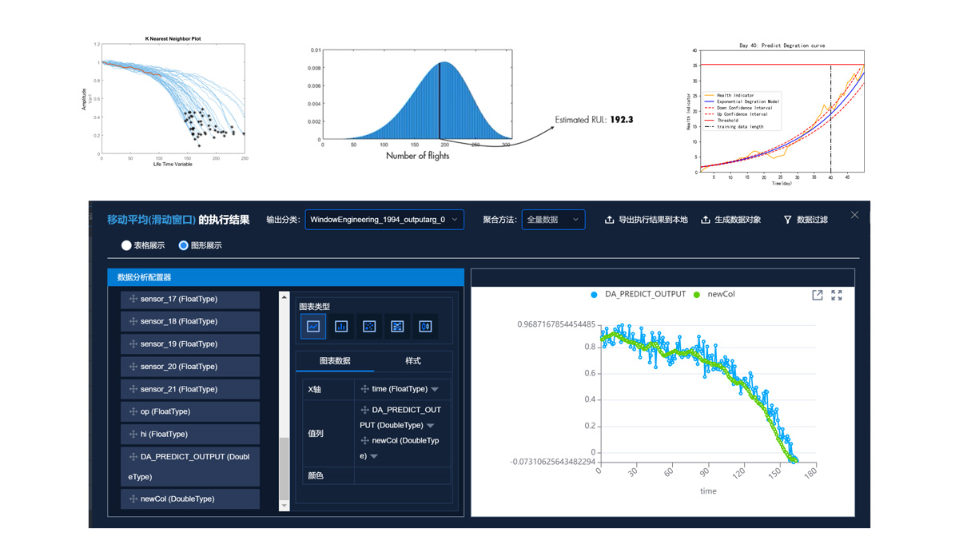Expand DA_PREDICT_OUTPUT value column dropdown arrow

(430, 426)
